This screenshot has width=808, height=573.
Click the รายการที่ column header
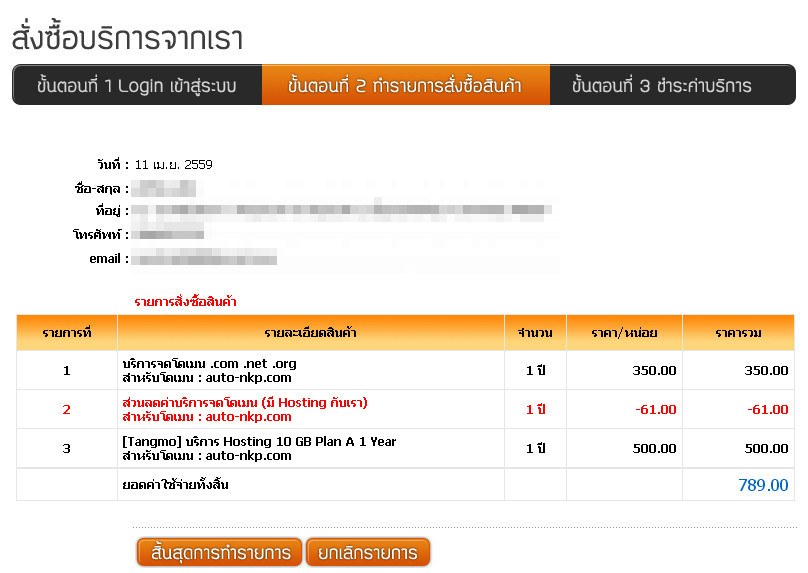pos(67,333)
